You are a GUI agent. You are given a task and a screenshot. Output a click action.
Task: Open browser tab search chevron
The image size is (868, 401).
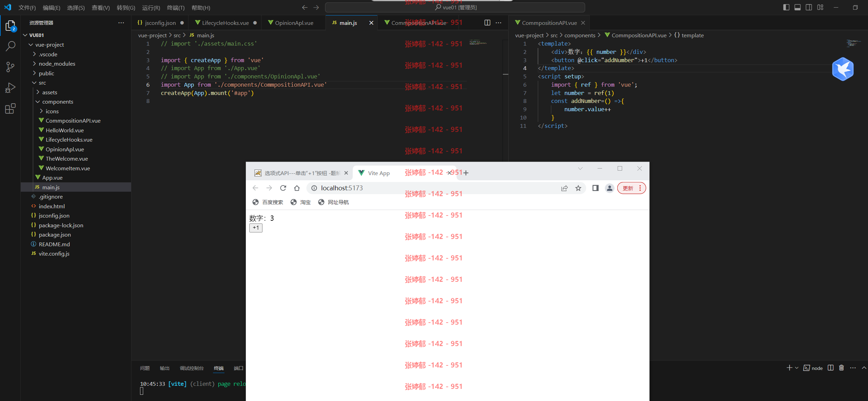tap(580, 169)
